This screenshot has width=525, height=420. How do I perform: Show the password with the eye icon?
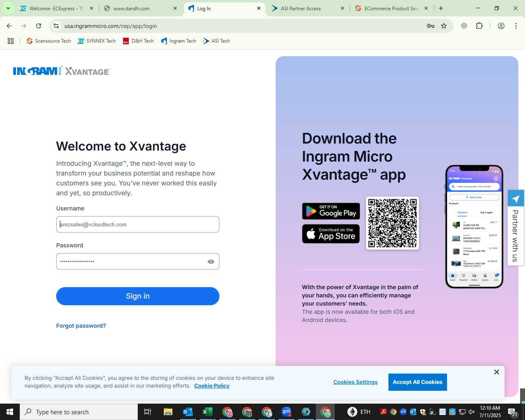[x=211, y=262]
